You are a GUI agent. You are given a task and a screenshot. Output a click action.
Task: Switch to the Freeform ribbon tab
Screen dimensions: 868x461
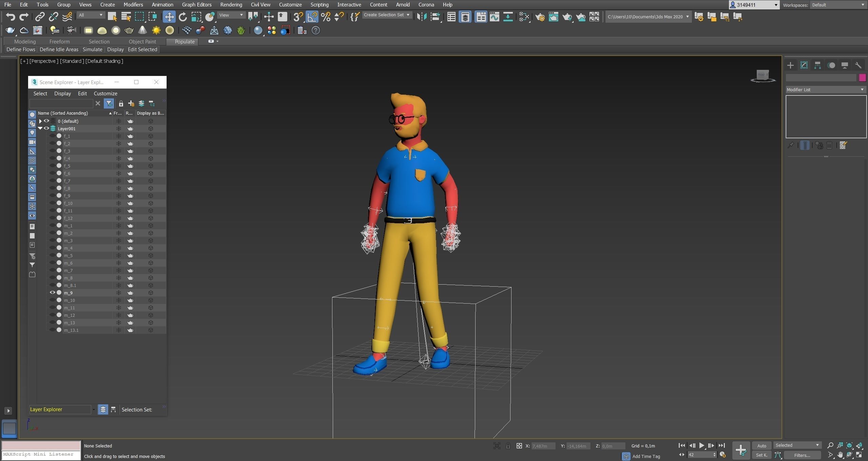(59, 41)
